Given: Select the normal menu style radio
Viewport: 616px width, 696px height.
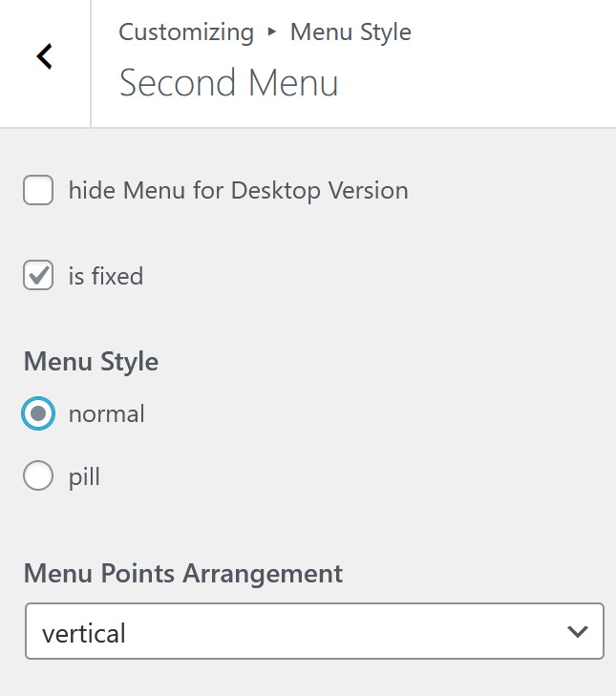Looking at the screenshot, I should (x=38, y=414).
